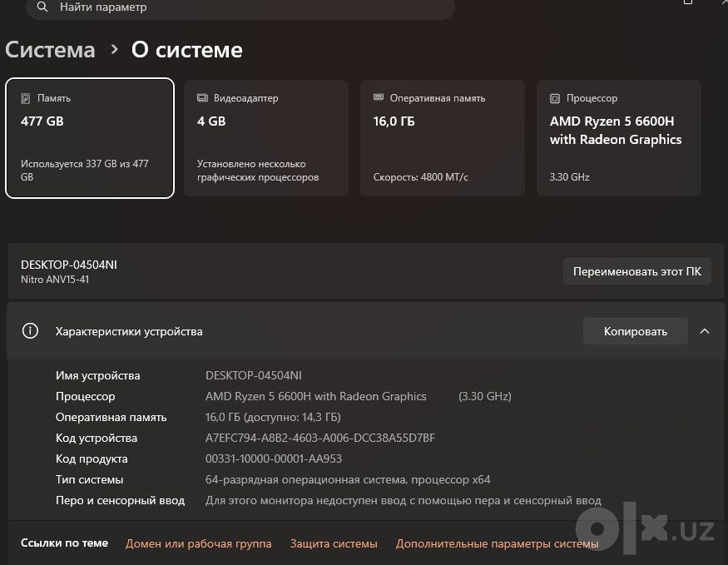Viewport: 728px width, 565px height.
Task: Collapse the 'Характеристики устройства' section chevron
Action: pos(705,331)
